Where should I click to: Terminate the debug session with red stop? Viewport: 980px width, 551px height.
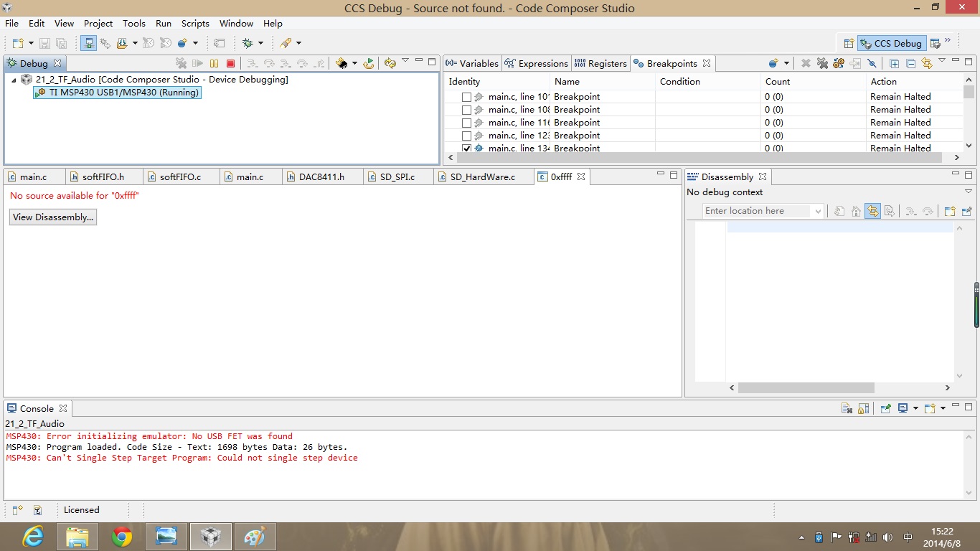pyautogui.click(x=230, y=63)
